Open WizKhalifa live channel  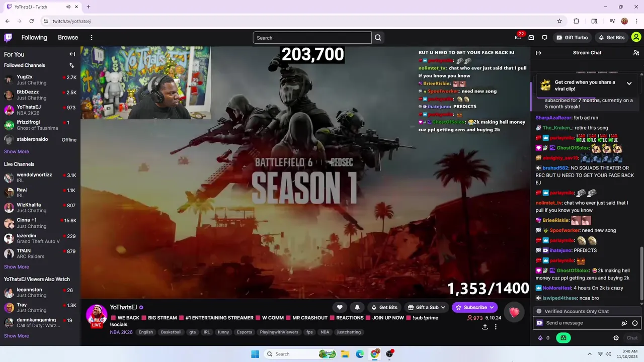(40, 208)
